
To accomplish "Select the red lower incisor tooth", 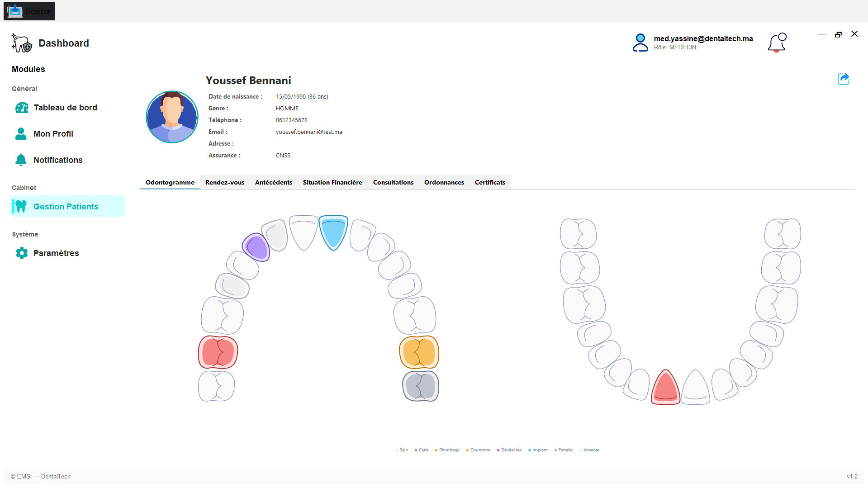I will click(x=665, y=387).
